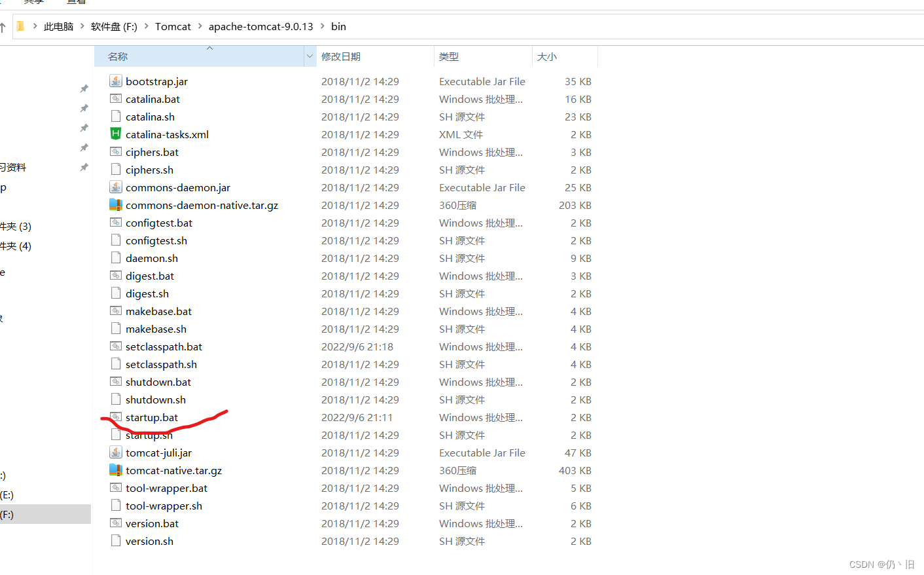The image size is (924, 575).
Task: Click the tomcat-native.tar.gz archive icon
Action: (116, 470)
